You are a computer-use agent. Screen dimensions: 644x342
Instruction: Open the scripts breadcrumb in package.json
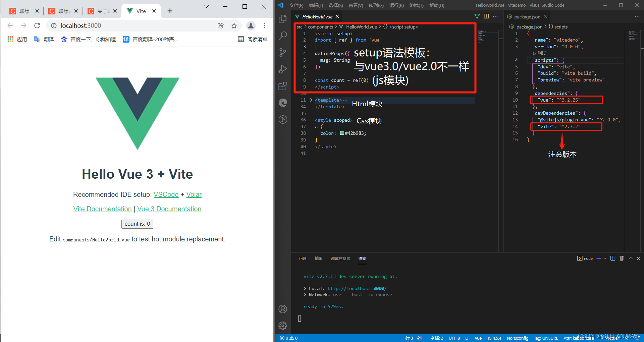(x=558, y=27)
